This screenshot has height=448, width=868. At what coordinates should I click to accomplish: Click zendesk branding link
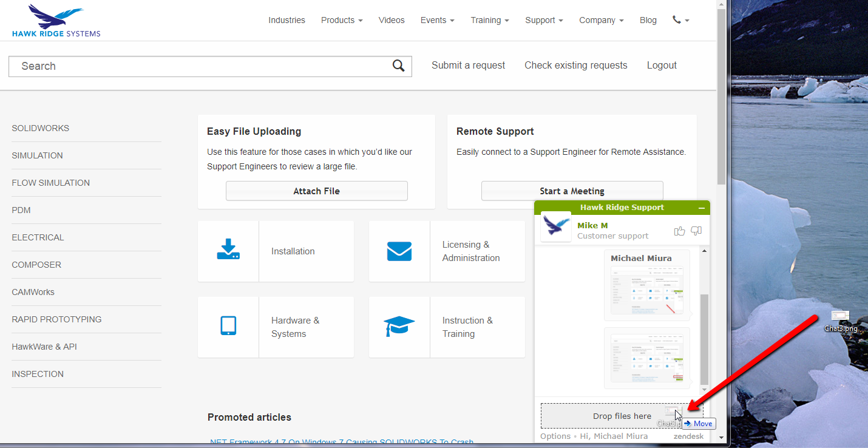pos(688,436)
